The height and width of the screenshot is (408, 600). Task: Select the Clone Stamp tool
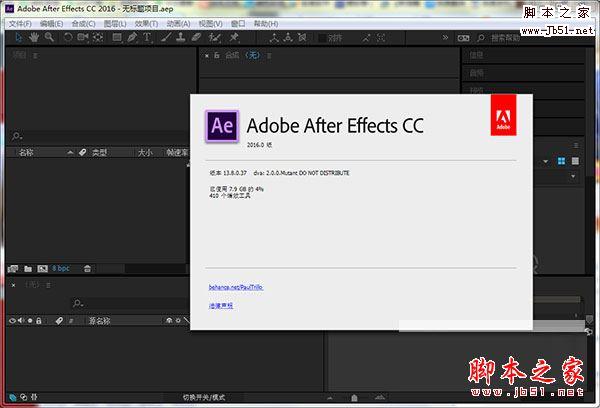pos(181,37)
